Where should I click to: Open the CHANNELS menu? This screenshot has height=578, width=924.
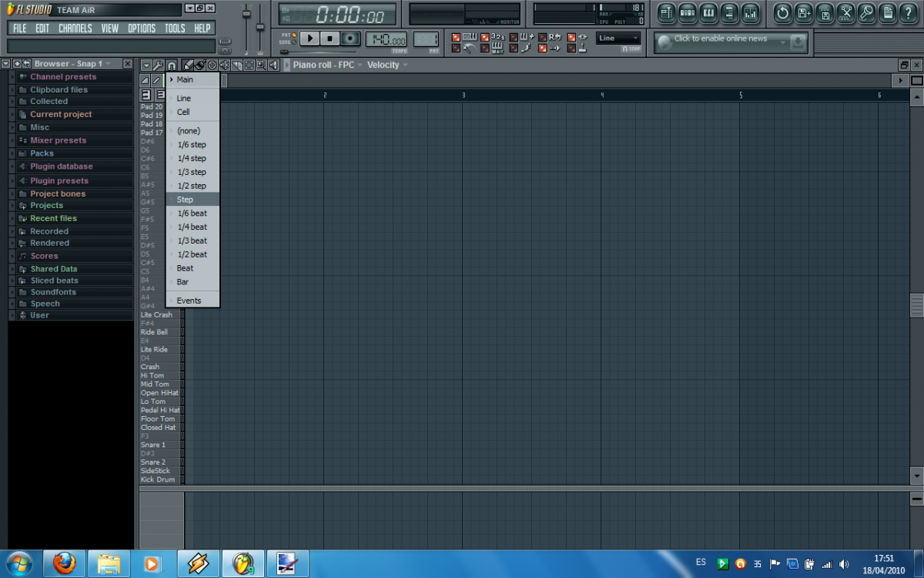[x=75, y=29]
